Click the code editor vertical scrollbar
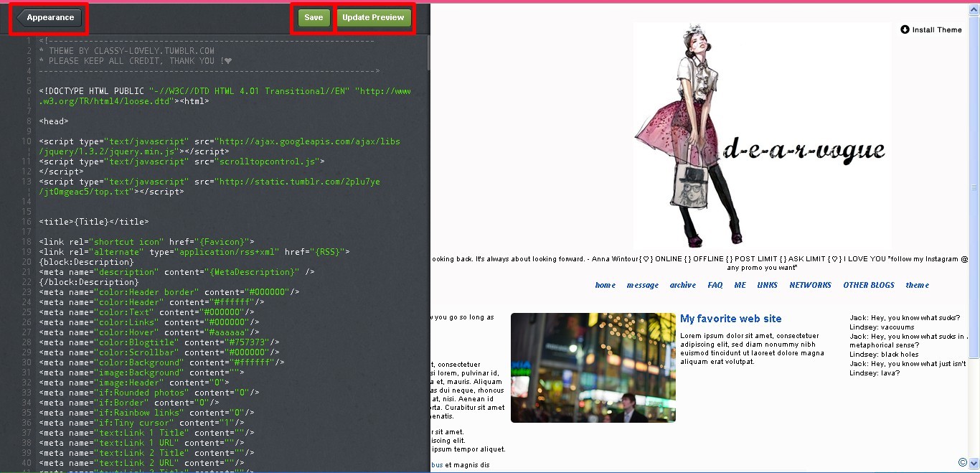 pos(428,52)
